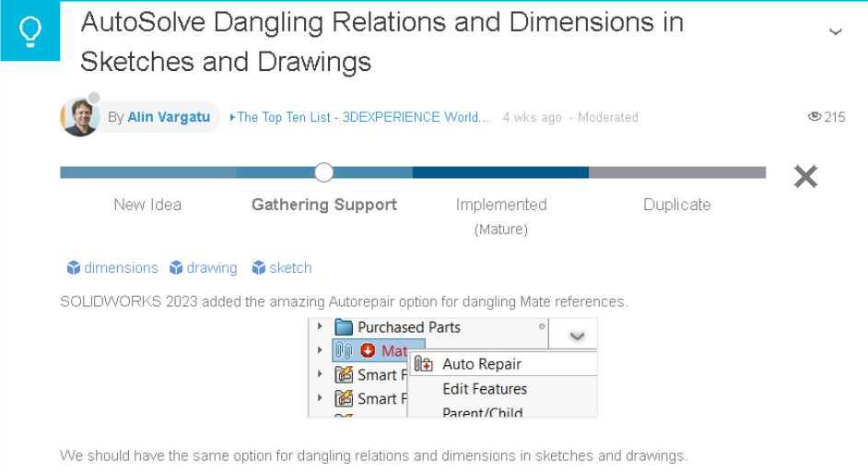868x472 pixels.
Task: Click the dark blue Implemented progress segment
Action: click(x=500, y=172)
